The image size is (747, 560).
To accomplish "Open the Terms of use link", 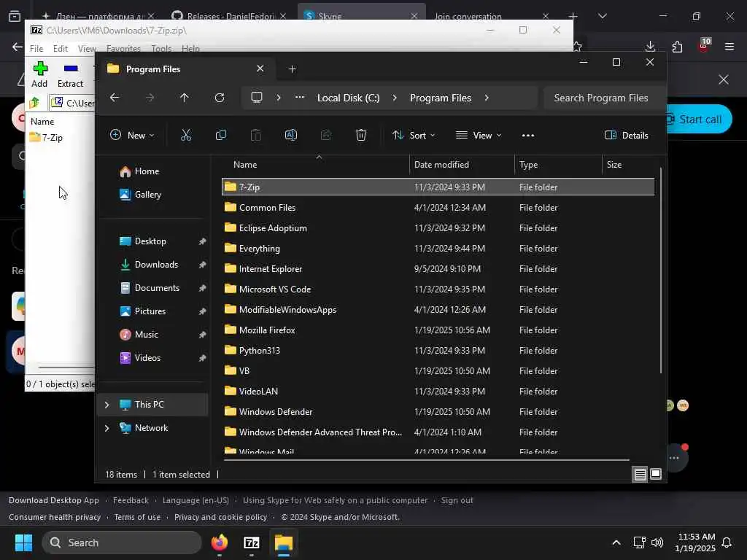I will 137,517.
